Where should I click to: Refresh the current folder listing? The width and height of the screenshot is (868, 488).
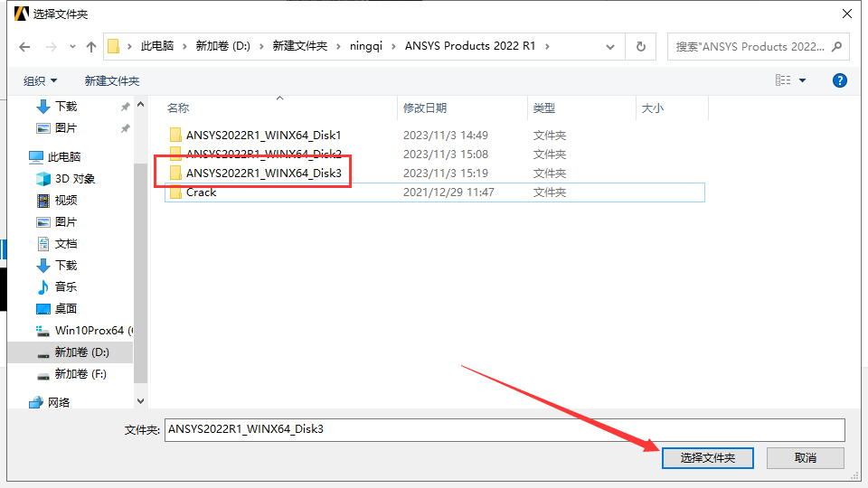pos(641,46)
